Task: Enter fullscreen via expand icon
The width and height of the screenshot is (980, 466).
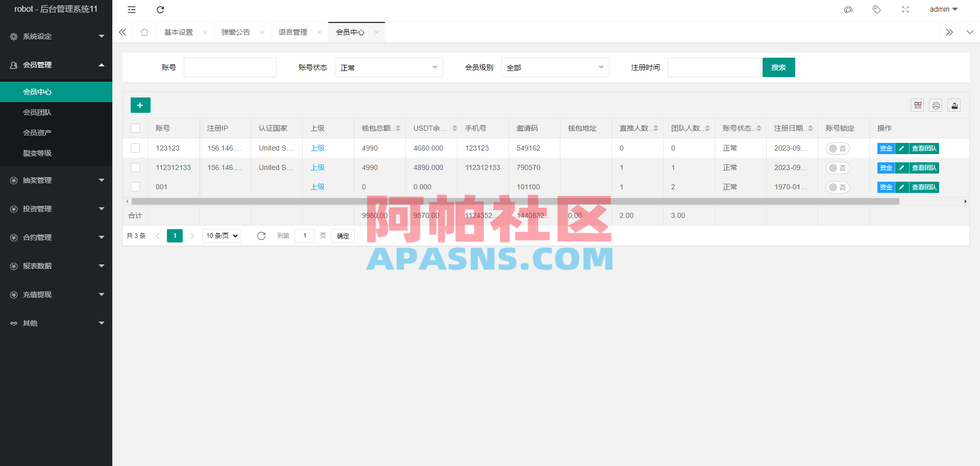Action: 905,10
